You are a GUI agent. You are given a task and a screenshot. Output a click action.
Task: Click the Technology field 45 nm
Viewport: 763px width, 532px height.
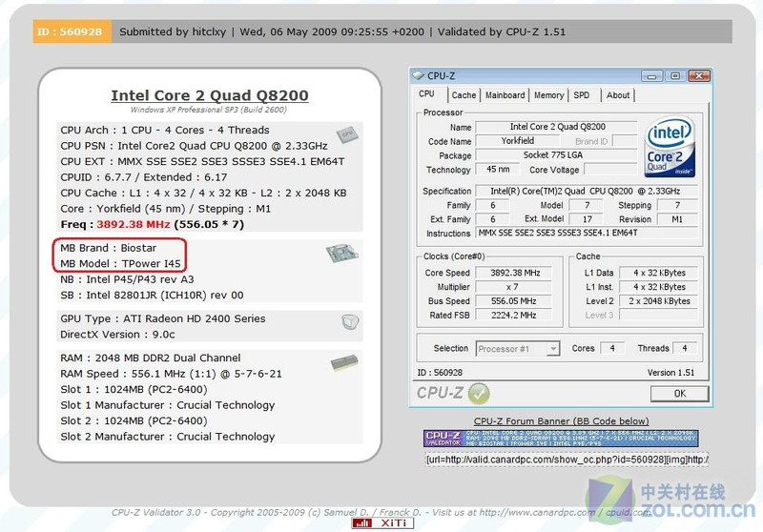[498, 169]
